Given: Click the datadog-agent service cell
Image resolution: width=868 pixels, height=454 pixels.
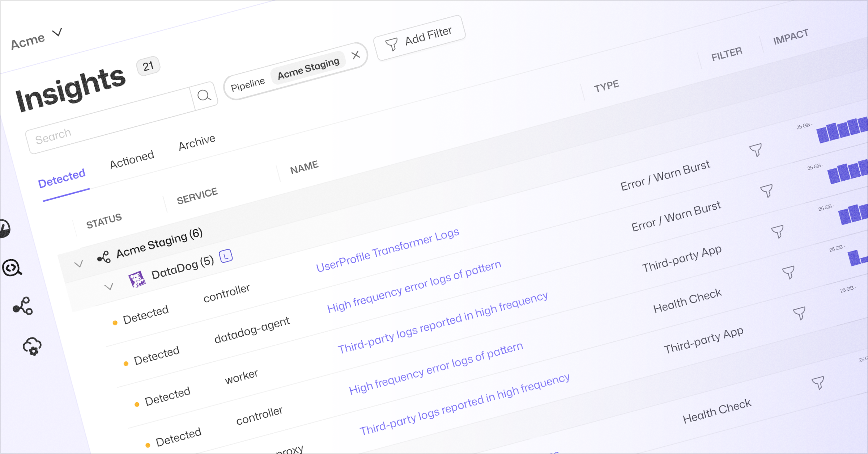Looking at the screenshot, I should tap(252, 330).
